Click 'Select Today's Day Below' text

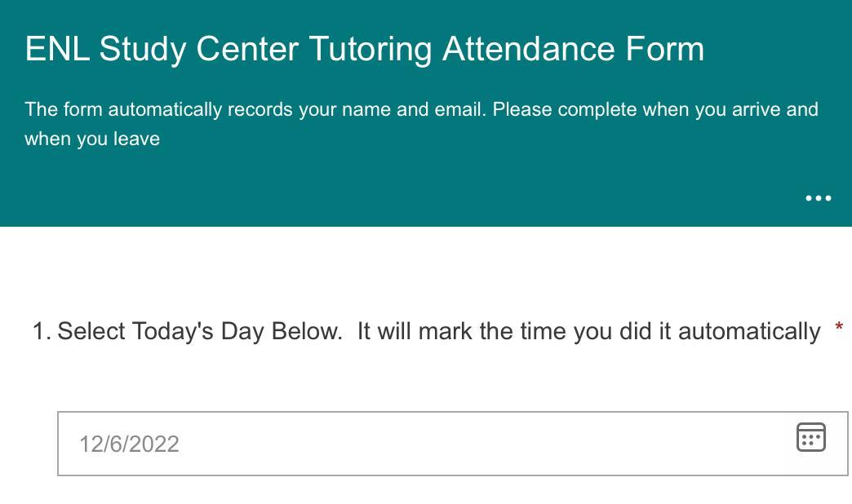point(200,331)
